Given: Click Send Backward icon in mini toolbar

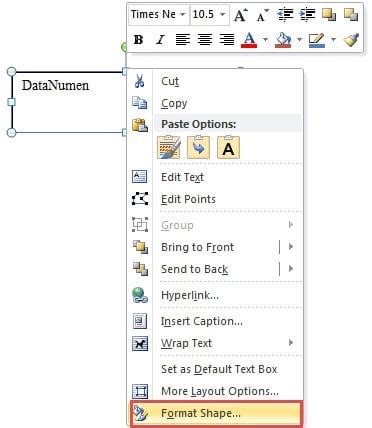Looking at the screenshot, I should click(351, 15).
